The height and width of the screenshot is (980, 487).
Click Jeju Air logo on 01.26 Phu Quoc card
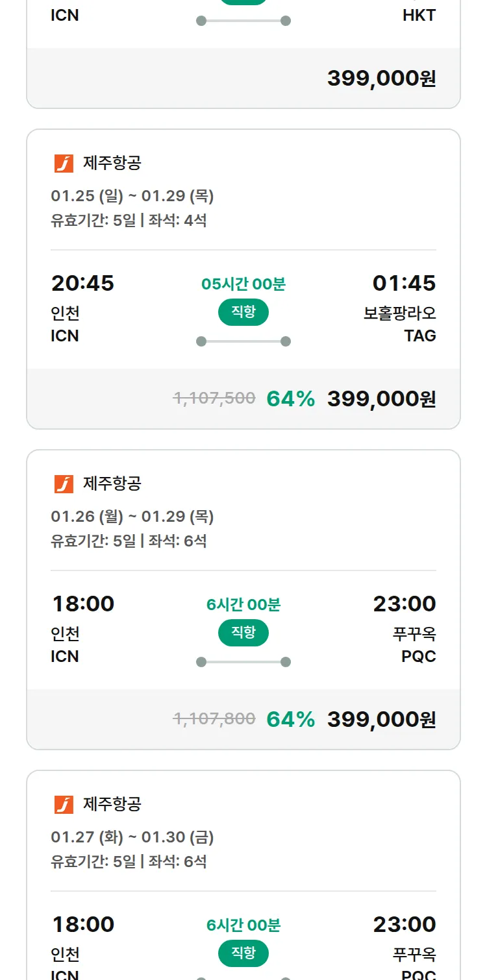(x=64, y=484)
